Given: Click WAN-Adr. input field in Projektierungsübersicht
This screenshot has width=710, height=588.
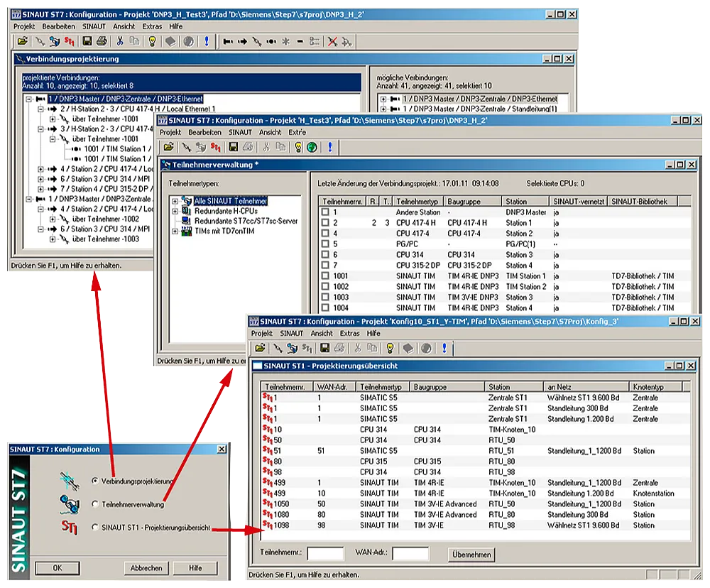Looking at the screenshot, I should (x=410, y=554).
